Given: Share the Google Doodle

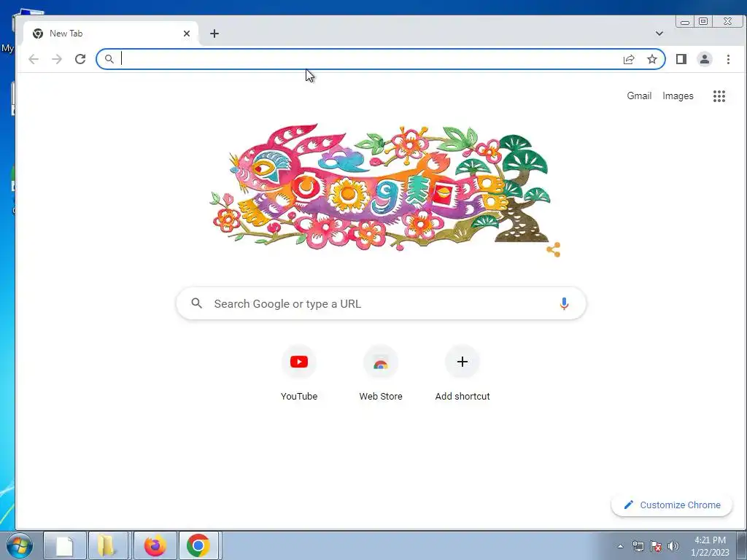Looking at the screenshot, I should pos(554,249).
